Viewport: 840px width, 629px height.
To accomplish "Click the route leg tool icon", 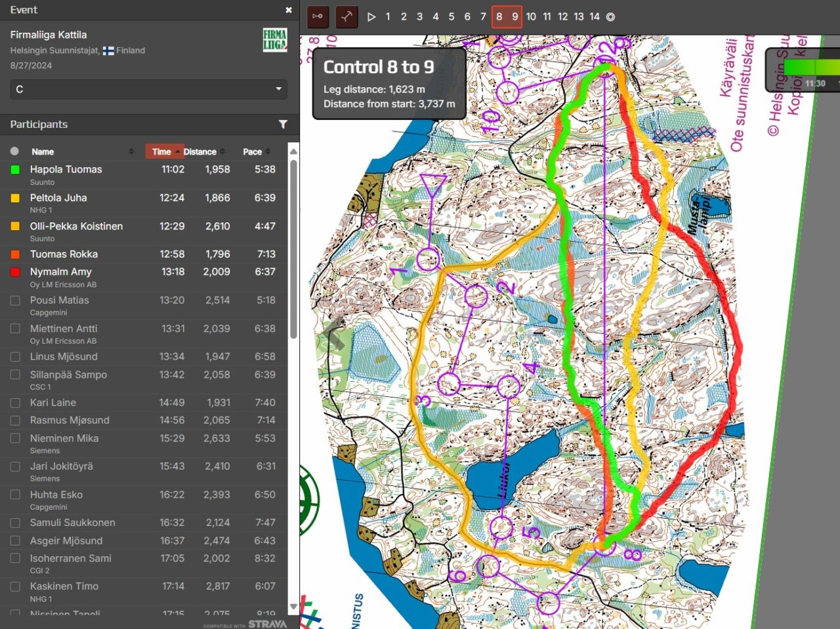I will (346, 16).
